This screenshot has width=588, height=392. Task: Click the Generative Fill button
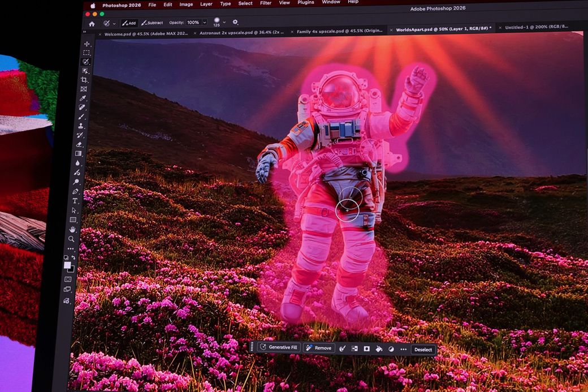279,347
